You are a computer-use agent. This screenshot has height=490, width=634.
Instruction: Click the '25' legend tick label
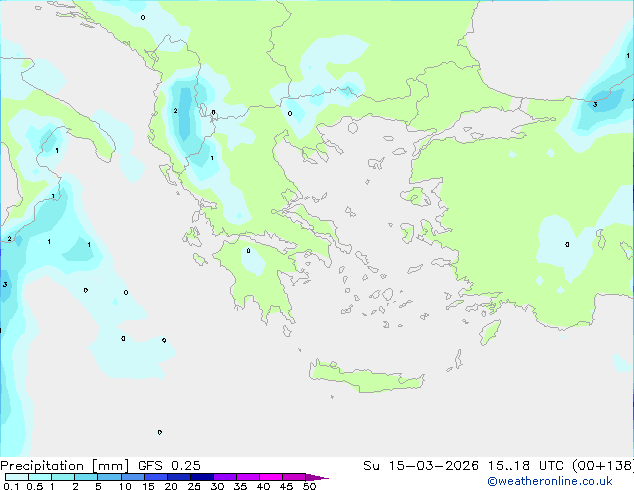(x=194, y=486)
